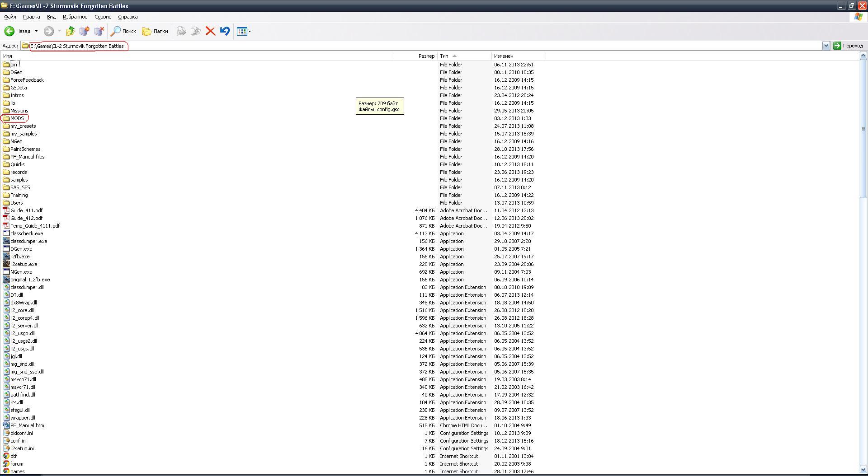
Task: Select the Guide_412.pdf file name
Action: pos(27,218)
